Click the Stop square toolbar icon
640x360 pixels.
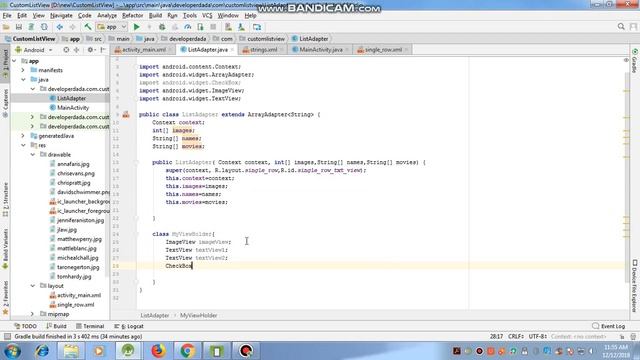click(x=213, y=27)
